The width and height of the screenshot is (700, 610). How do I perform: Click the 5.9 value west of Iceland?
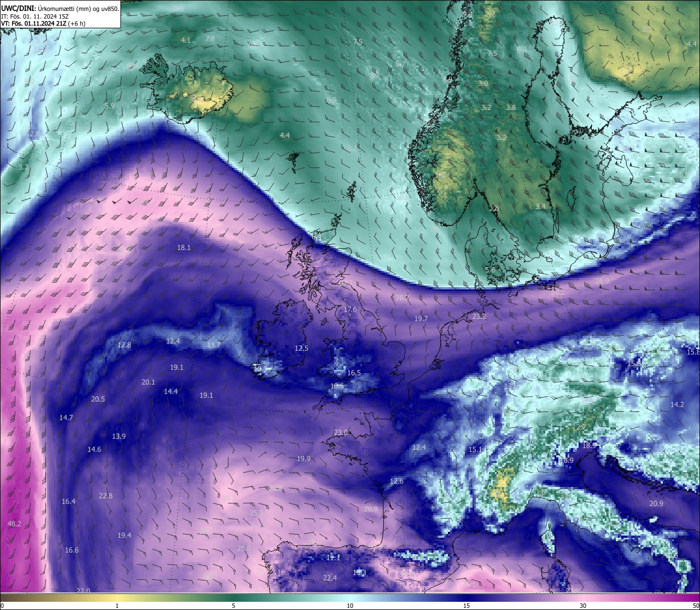point(109,106)
